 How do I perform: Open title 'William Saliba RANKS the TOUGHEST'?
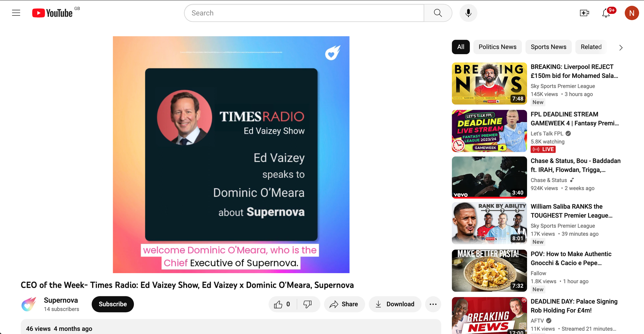(572, 211)
